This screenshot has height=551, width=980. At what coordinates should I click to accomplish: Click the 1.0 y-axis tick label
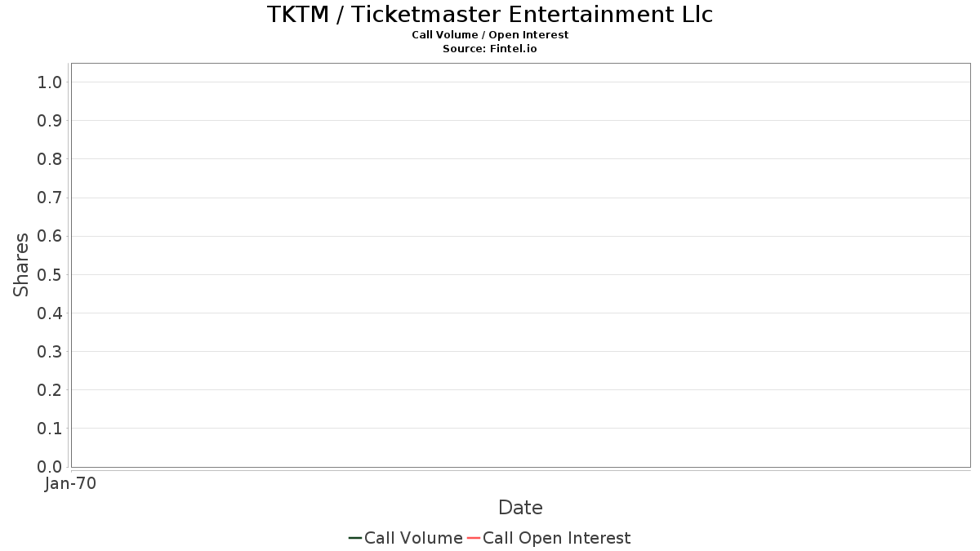(x=50, y=82)
